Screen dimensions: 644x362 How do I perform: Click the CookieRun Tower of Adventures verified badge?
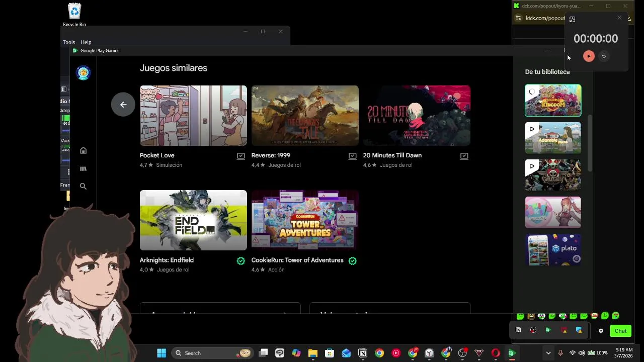[353, 260]
